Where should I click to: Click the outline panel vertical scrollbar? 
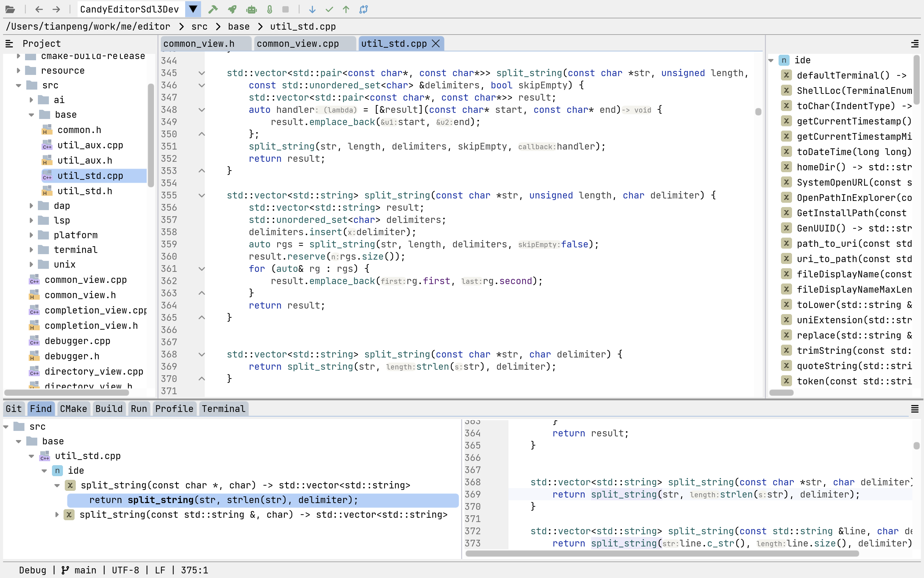[x=916, y=80]
